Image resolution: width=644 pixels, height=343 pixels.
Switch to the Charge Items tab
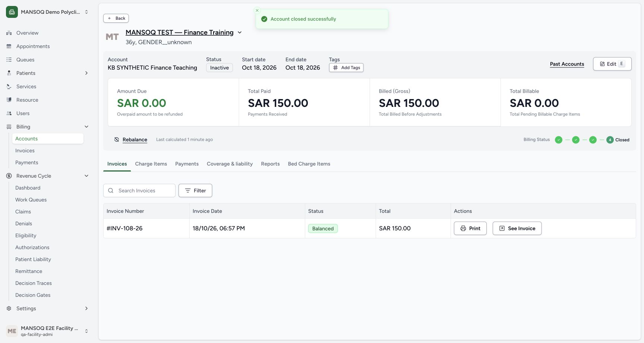(151, 164)
